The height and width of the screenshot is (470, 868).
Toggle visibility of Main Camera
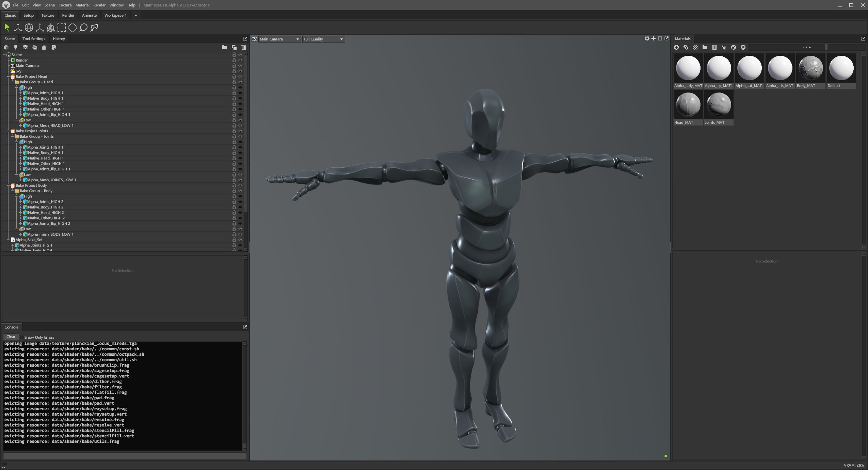[240, 66]
